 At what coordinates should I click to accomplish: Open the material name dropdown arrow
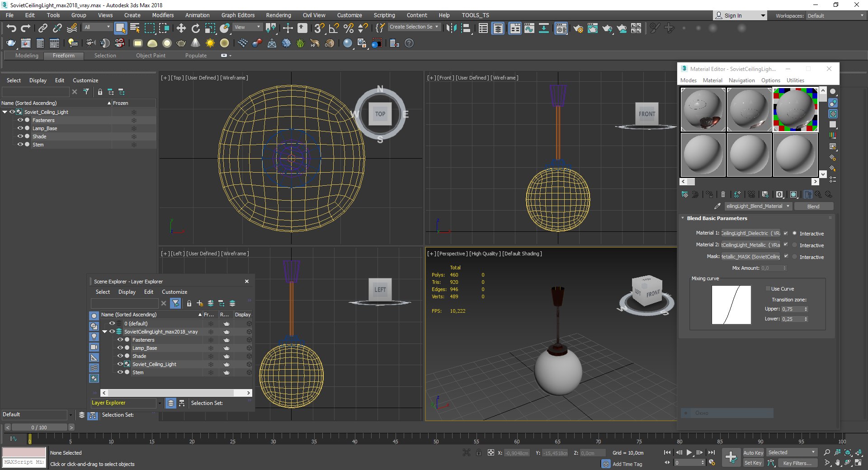click(788, 206)
